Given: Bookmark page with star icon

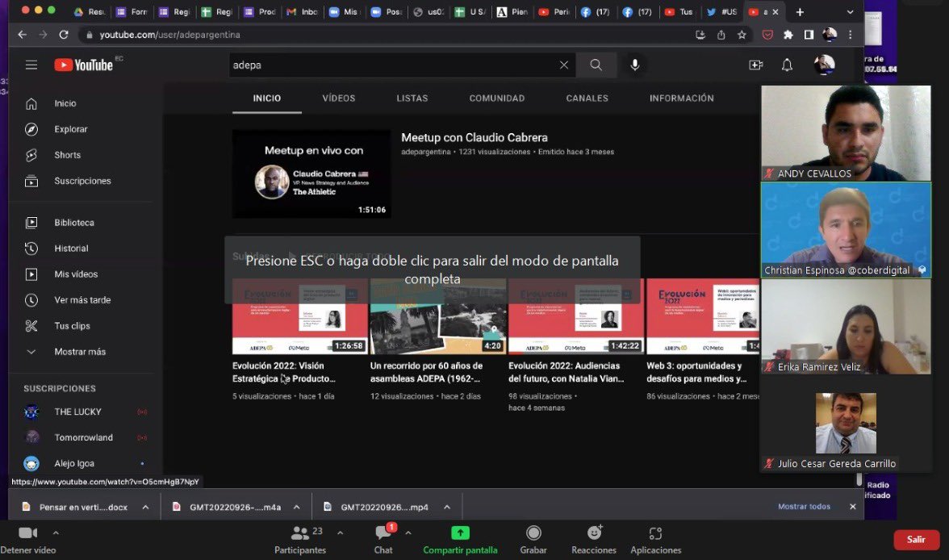Looking at the screenshot, I should (742, 35).
